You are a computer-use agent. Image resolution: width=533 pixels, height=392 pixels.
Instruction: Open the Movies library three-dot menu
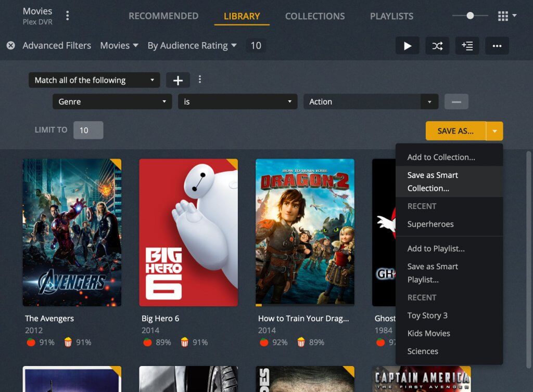(68, 16)
